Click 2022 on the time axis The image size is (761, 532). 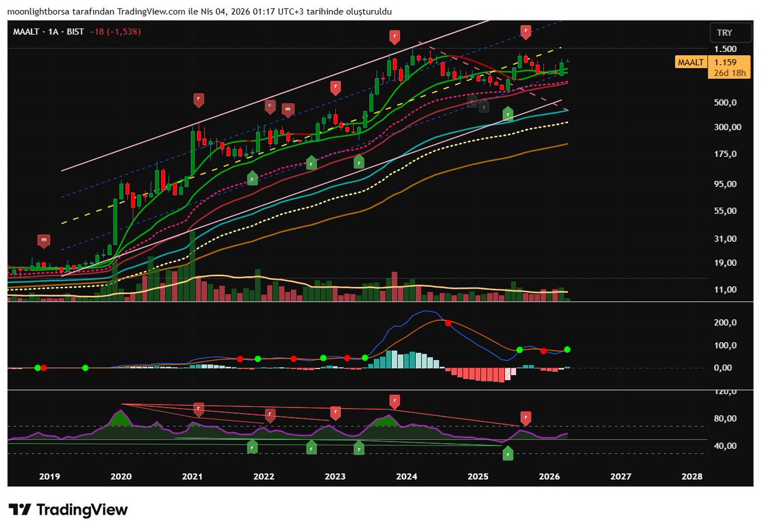tap(263, 477)
